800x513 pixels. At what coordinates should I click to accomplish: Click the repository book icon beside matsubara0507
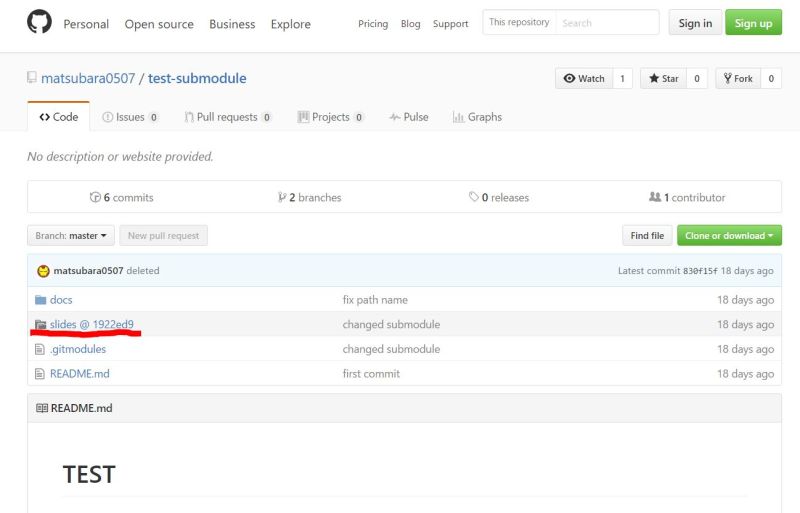pyautogui.click(x=32, y=78)
